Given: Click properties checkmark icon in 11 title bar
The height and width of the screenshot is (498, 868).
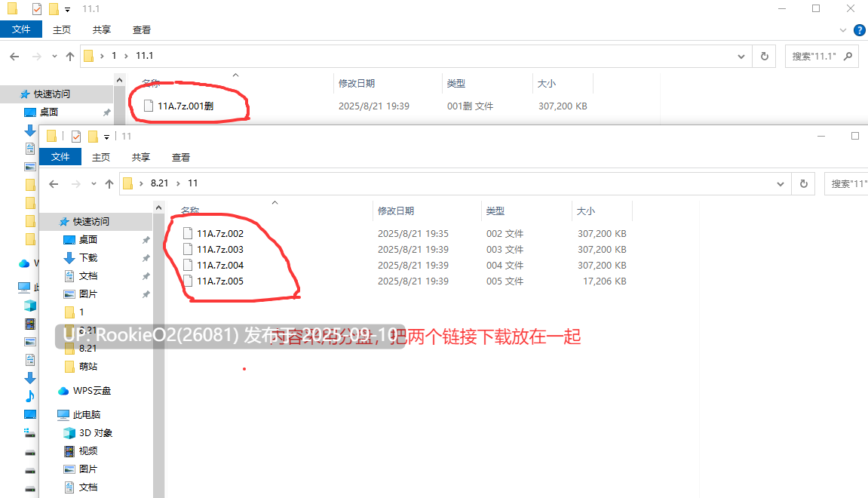Looking at the screenshot, I should 76,137.
